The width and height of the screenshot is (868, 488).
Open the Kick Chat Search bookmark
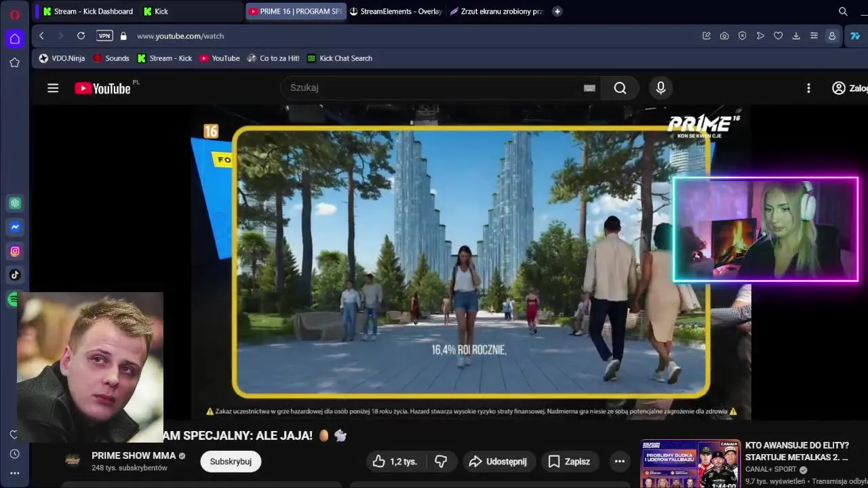point(340,58)
